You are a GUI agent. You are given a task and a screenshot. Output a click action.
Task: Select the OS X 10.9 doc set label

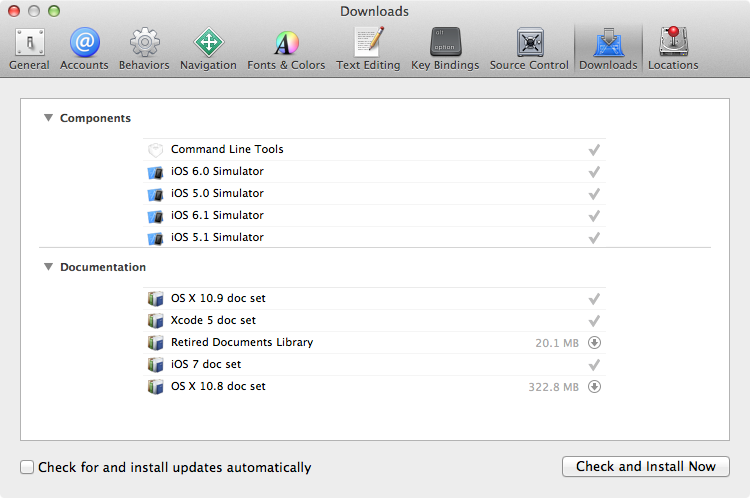point(218,298)
